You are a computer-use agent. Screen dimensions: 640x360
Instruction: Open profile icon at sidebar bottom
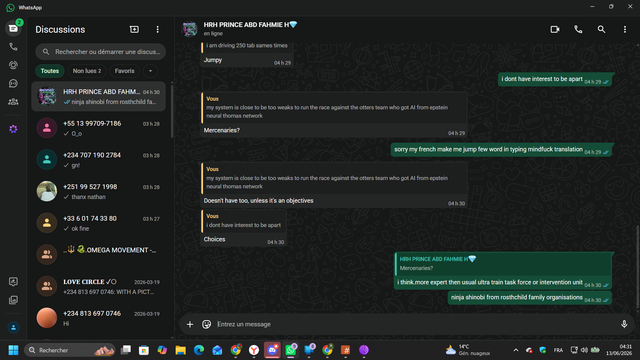click(x=13, y=327)
